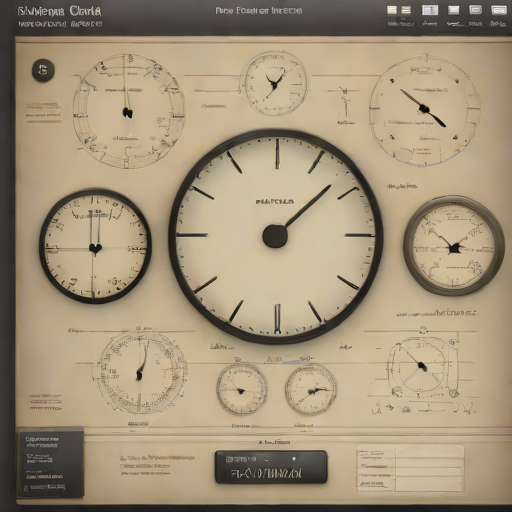Open the black-rimmed gauge on the left side
The image size is (512, 512).
pyautogui.click(x=95, y=246)
